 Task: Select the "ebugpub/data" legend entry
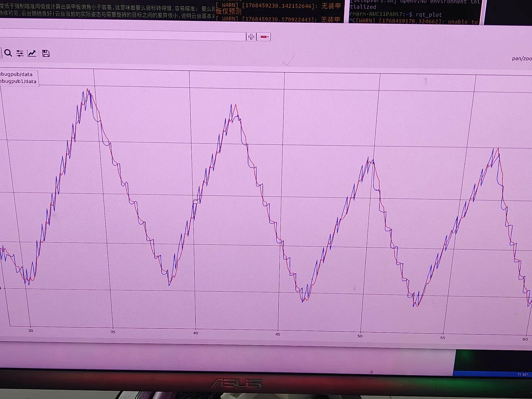click(x=16, y=74)
